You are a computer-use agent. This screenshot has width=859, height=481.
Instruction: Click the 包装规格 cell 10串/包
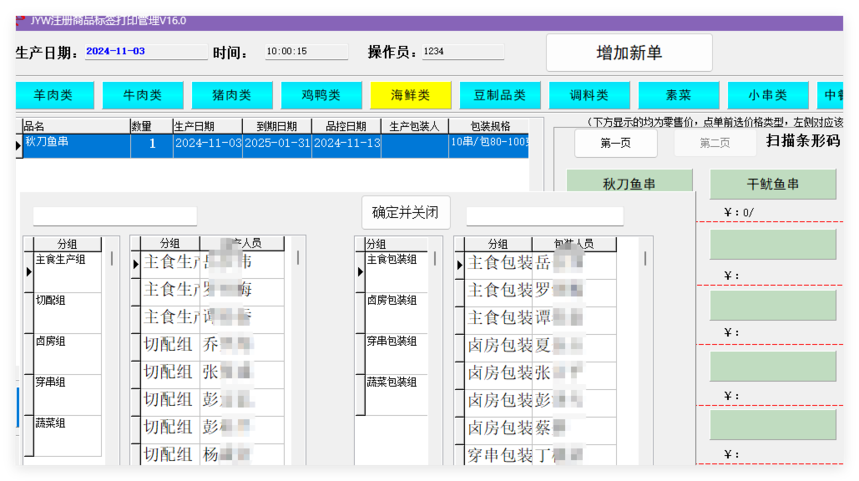click(x=489, y=146)
